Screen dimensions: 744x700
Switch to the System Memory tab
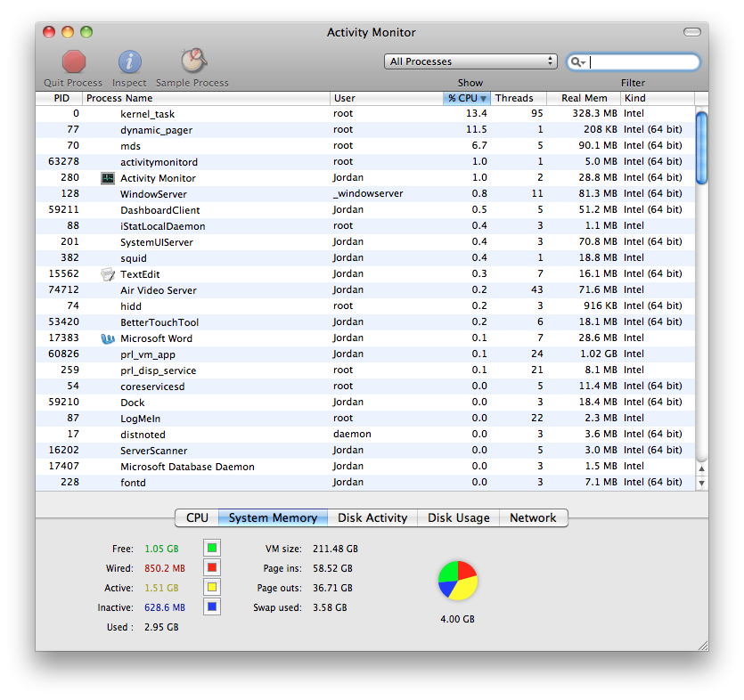tap(273, 518)
